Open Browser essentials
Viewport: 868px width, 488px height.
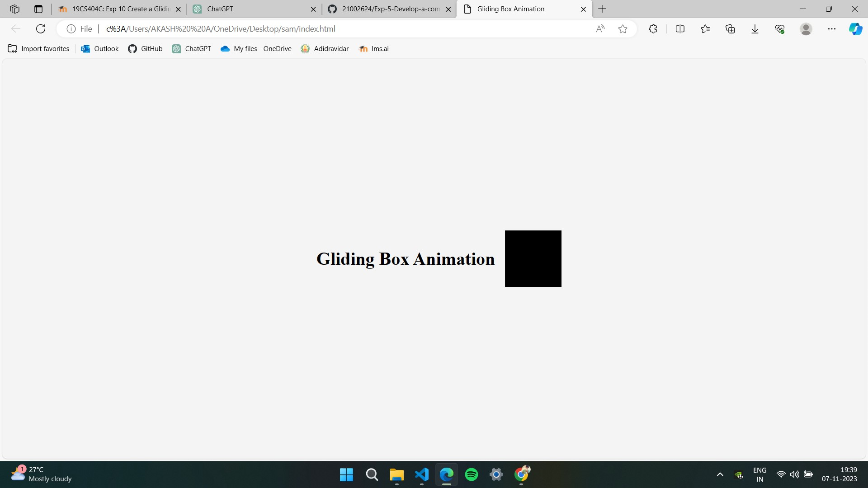point(780,28)
